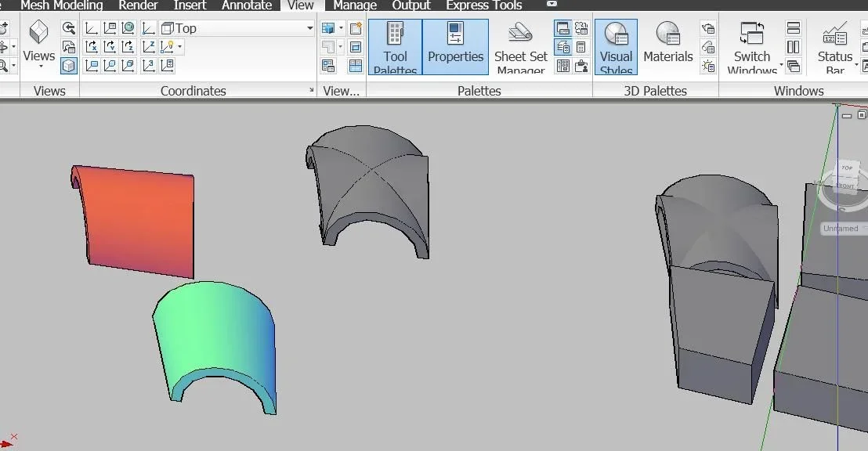This screenshot has height=451, width=868.
Task: Rotate UCS about Y axis icon
Action: tap(110, 47)
